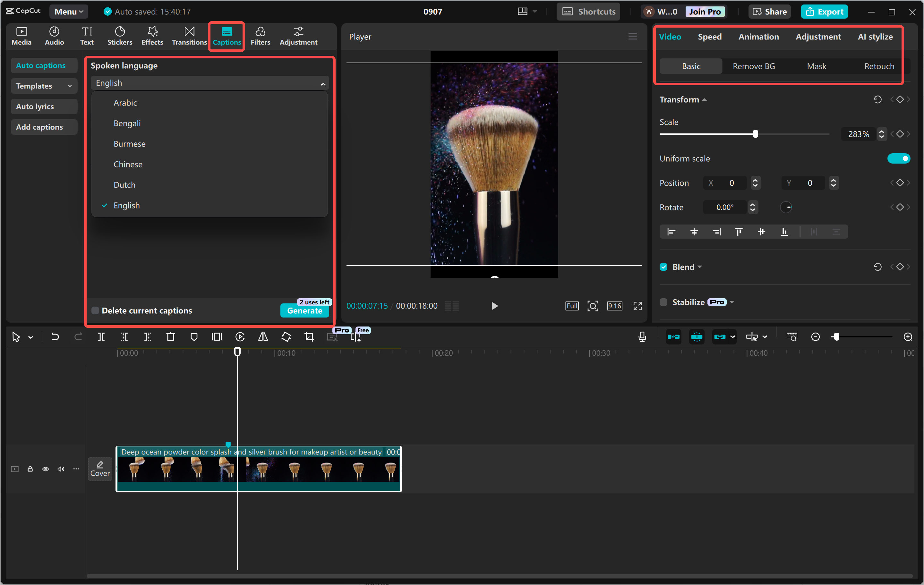
Task: Open Shortcuts
Action: [588, 12]
